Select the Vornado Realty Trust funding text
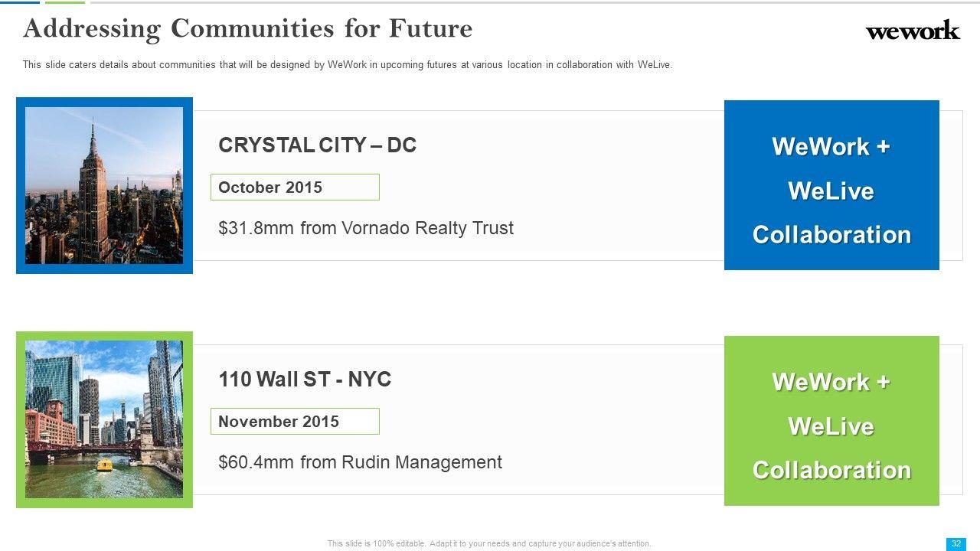 coord(366,228)
